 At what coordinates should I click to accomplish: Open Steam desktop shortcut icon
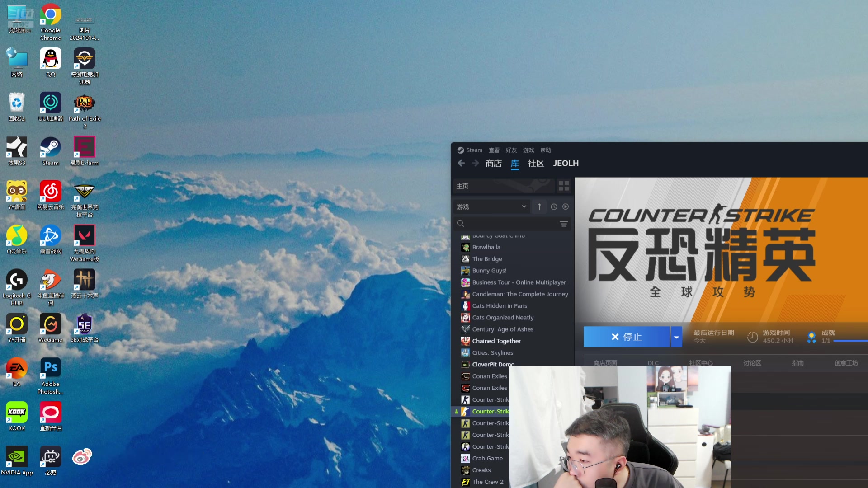(50, 151)
